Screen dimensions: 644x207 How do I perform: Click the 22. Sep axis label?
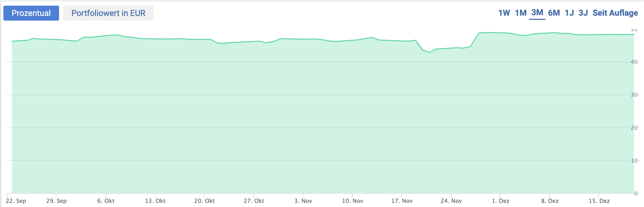16,201
